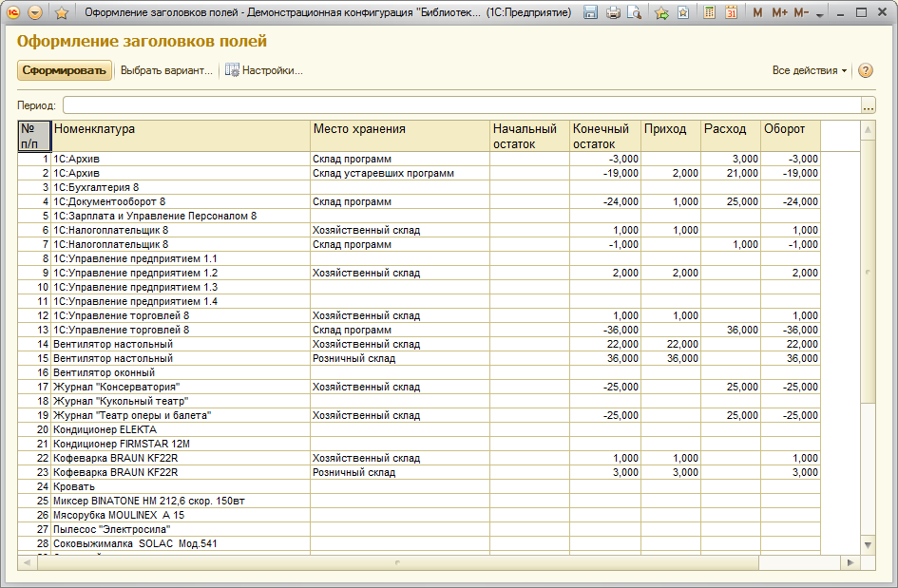Open the calendar icon
This screenshot has height=588, width=898.
coord(732,12)
